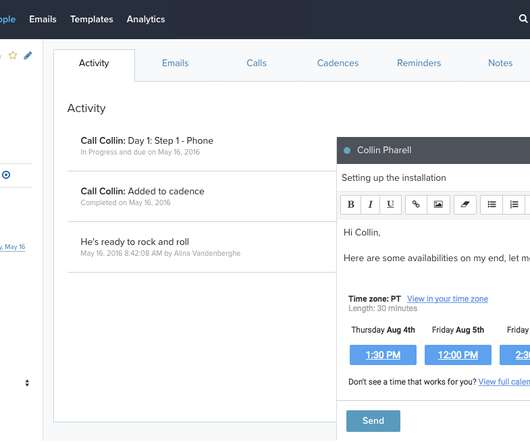The width and height of the screenshot is (530, 442).
Task: Switch to the Cadences tab
Action: (x=338, y=63)
